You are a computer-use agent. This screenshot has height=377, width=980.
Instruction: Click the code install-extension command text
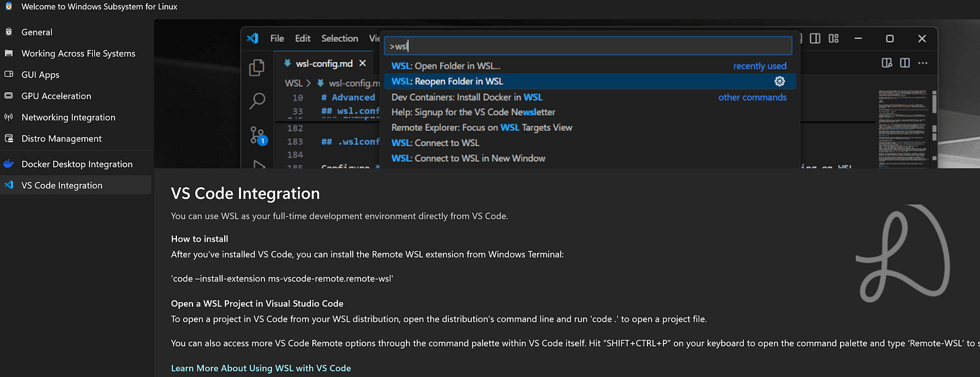pyautogui.click(x=282, y=278)
